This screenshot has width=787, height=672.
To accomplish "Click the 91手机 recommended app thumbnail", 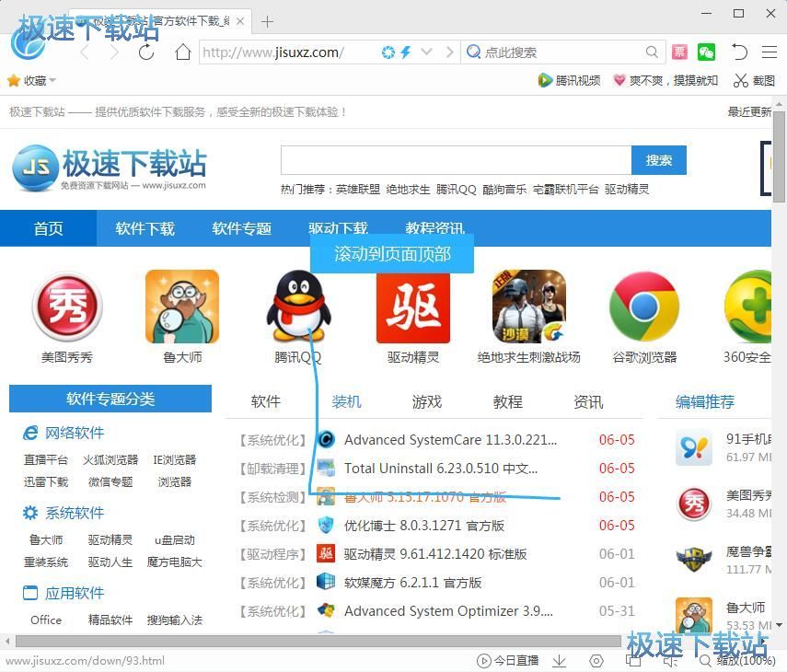I will 694,447.
